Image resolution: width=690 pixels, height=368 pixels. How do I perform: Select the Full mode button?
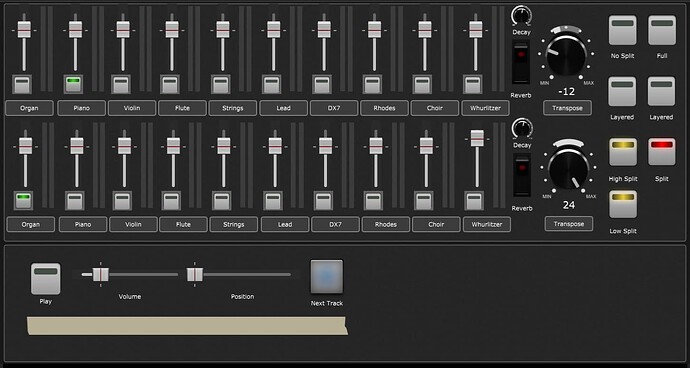pyautogui.click(x=662, y=30)
